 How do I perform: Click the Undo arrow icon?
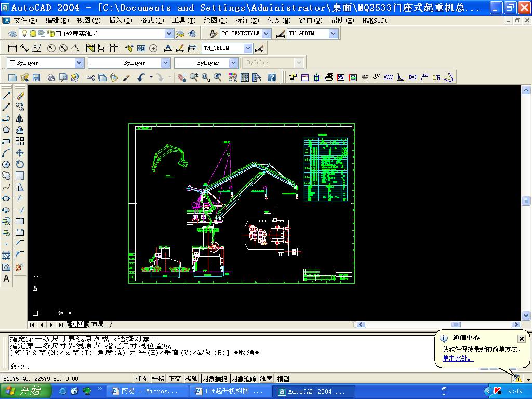pyautogui.click(x=141, y=77)
